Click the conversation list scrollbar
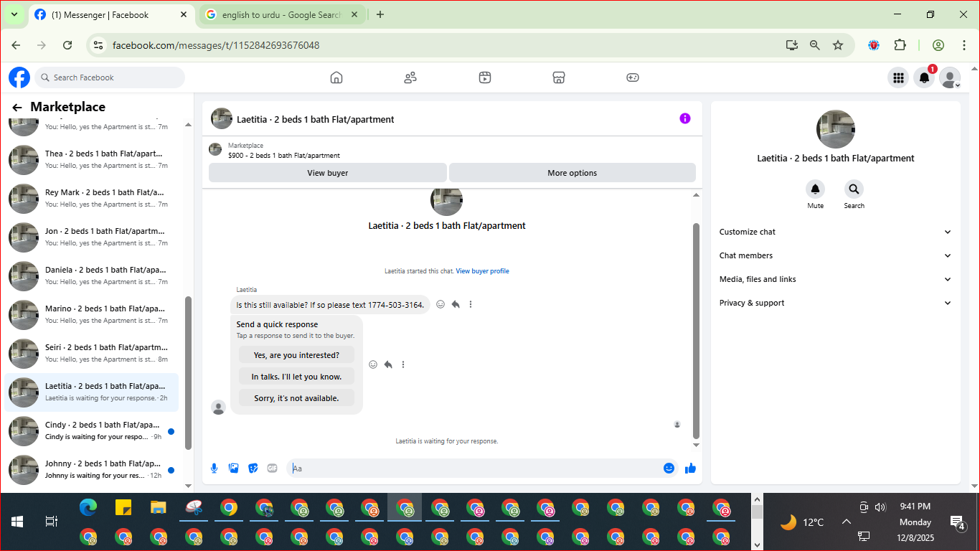Viewport: 980px width, 551px height. [189, 373]
